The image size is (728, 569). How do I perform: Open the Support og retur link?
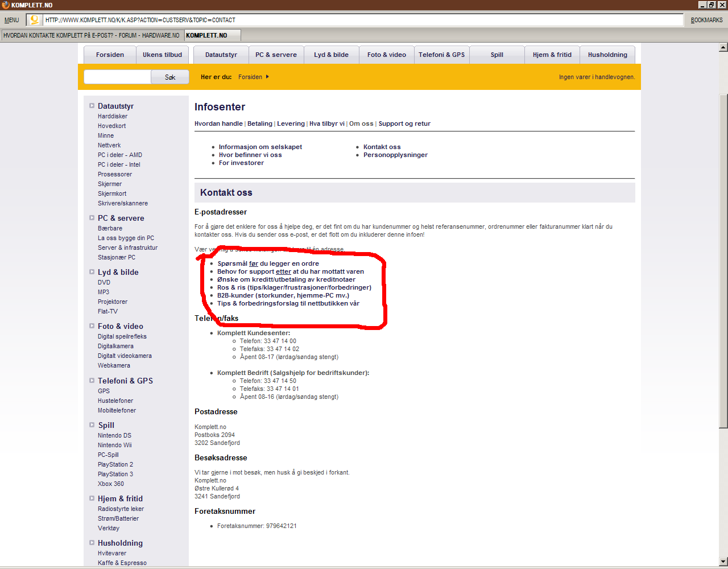(x=404, y=123)
